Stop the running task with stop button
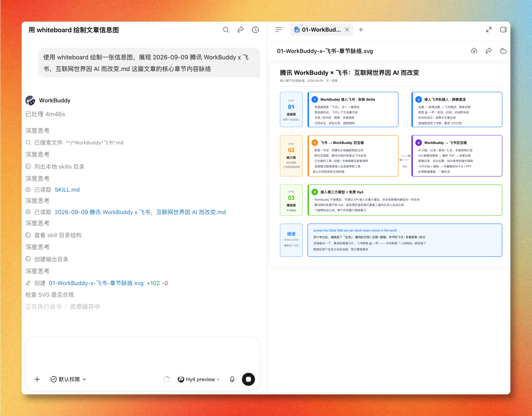The width and height of the screenshot is (532, 416). 248,380
